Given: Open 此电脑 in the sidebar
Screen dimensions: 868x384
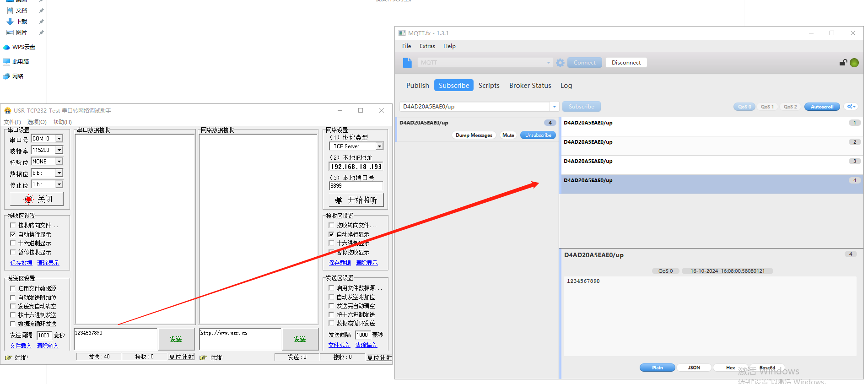Looking at the screenshot, I should click(x=20, y=62).
